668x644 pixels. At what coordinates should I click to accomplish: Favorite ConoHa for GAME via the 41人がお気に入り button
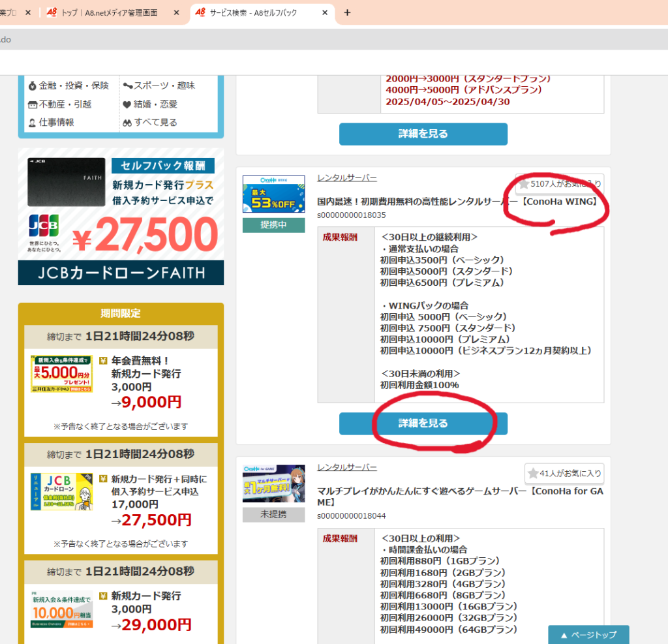pos(564,473)
